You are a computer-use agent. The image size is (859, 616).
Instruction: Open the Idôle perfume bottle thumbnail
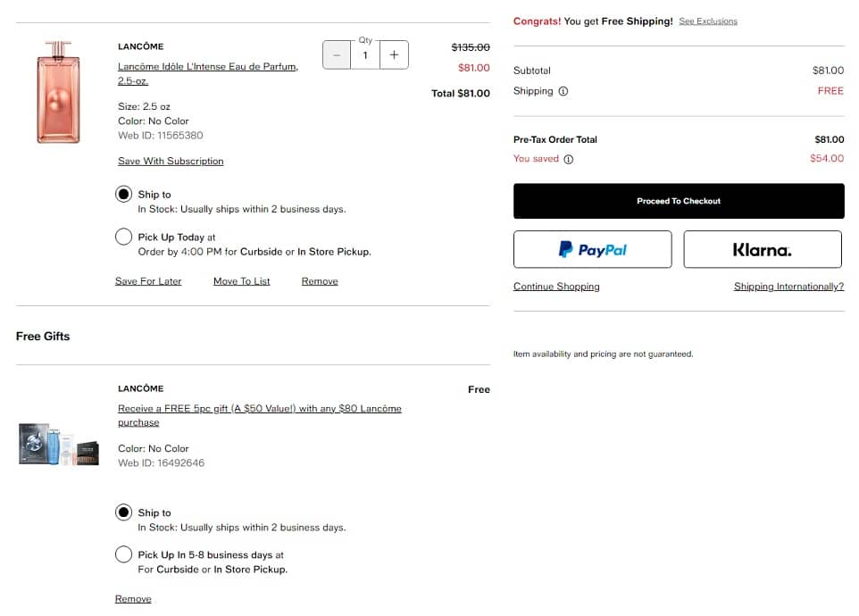tap(58, 92)
